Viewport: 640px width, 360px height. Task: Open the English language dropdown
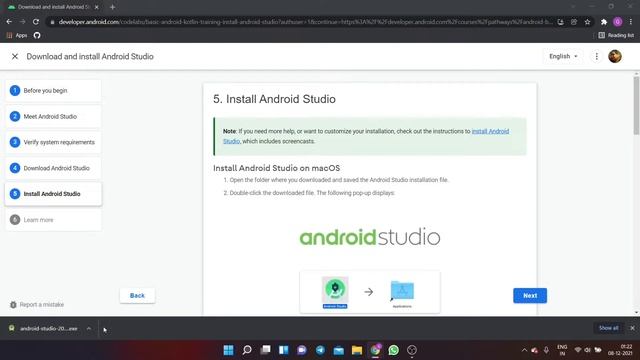pos(563,56)
